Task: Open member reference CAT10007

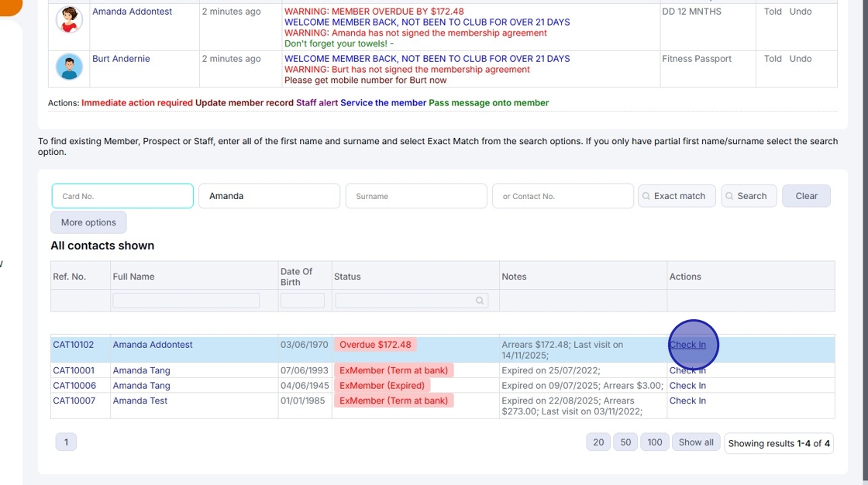Action: coord(74,401)
